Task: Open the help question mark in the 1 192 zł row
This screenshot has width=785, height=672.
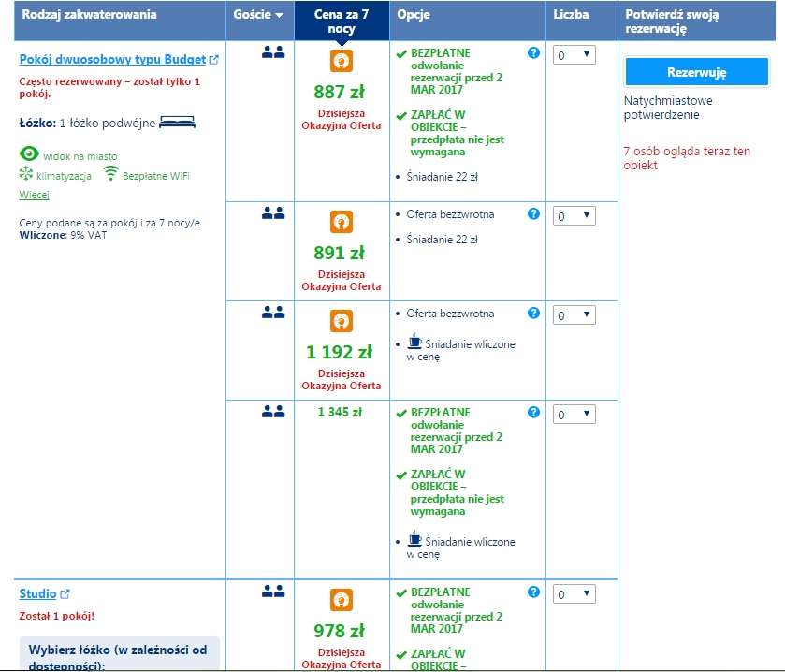Action: [533, 313]
